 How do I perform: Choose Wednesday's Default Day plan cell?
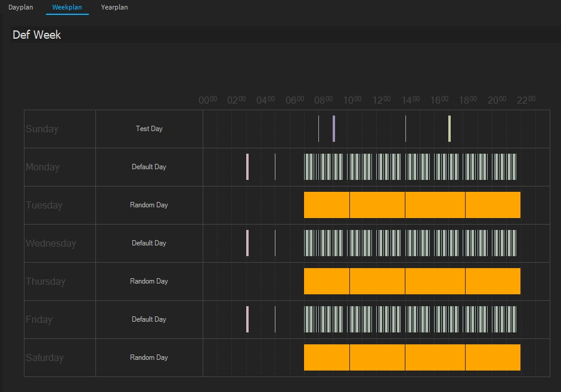(x=149, y=243)
